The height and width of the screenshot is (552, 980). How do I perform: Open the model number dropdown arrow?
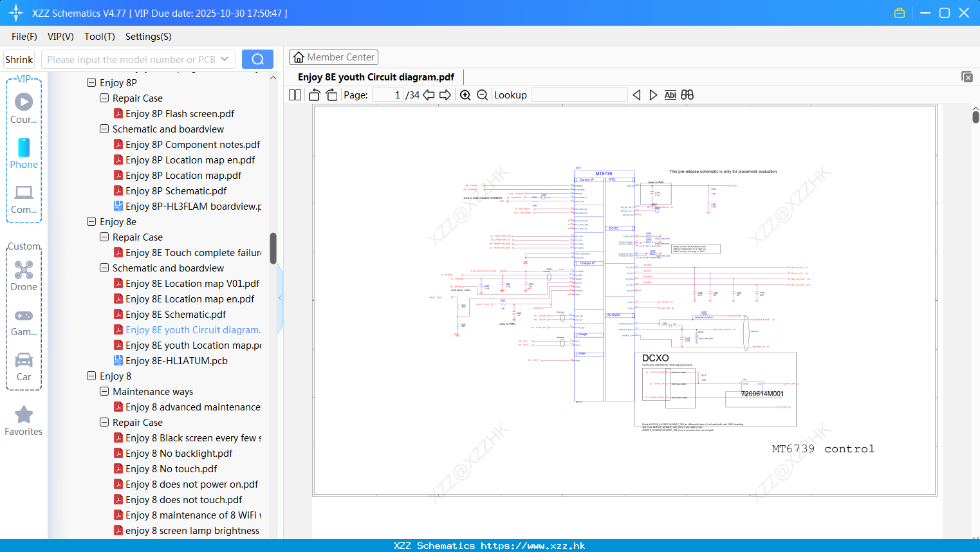pos(225,59)
